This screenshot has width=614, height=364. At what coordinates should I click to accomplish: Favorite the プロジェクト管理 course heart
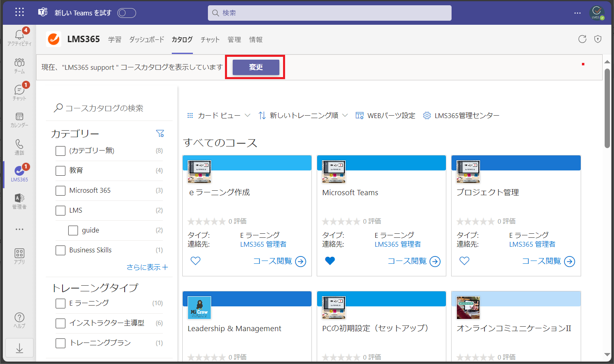[465, 261]
